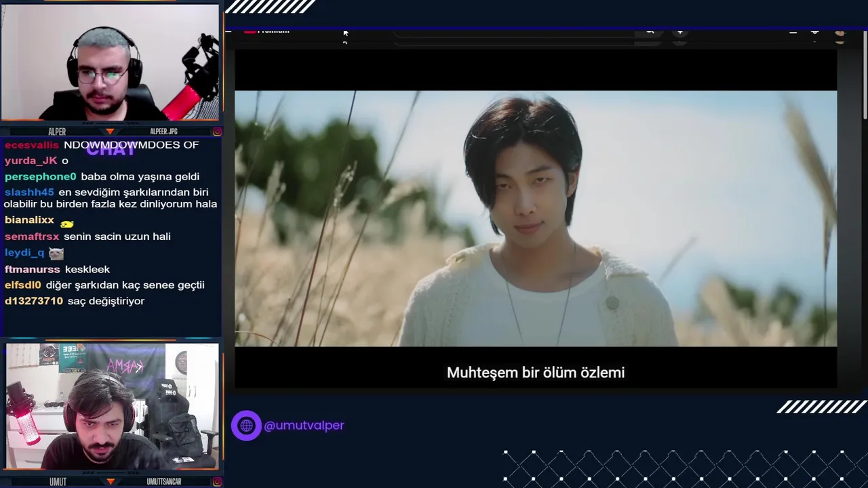Click message "kesklleek"
Viewport: 868px width, 488px height.
coord(87,270)
